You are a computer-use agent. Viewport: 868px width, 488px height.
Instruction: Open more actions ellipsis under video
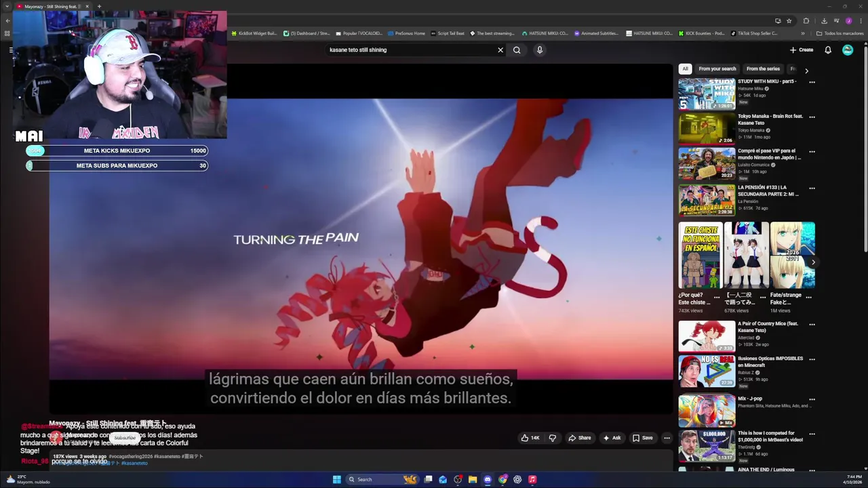[667, 438]
